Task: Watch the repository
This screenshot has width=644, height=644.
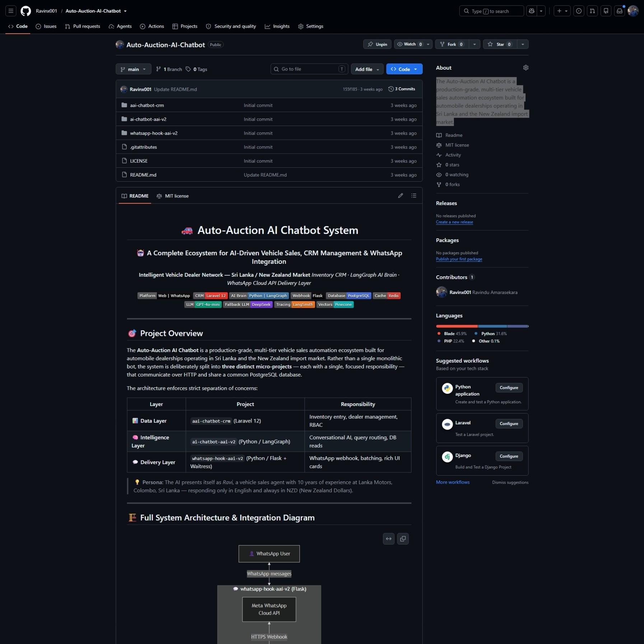Action: [x=409, y=44]
